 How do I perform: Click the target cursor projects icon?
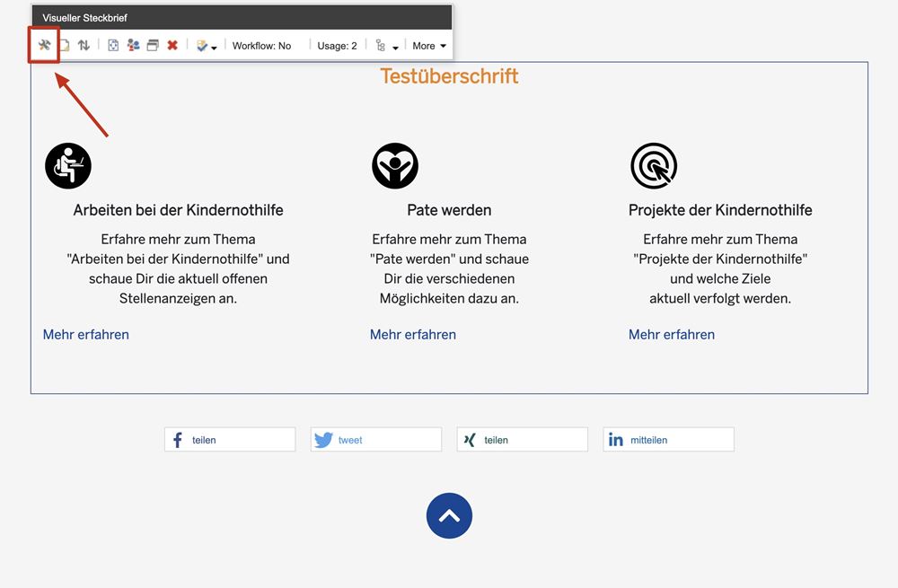[x=654, y=166]
